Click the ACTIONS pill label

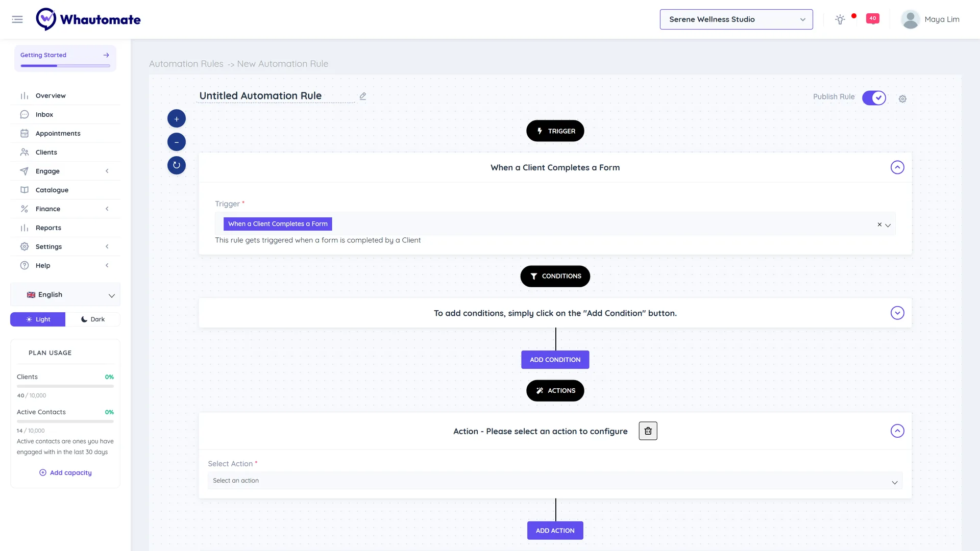pyautogui.click(x=555, y=391)
